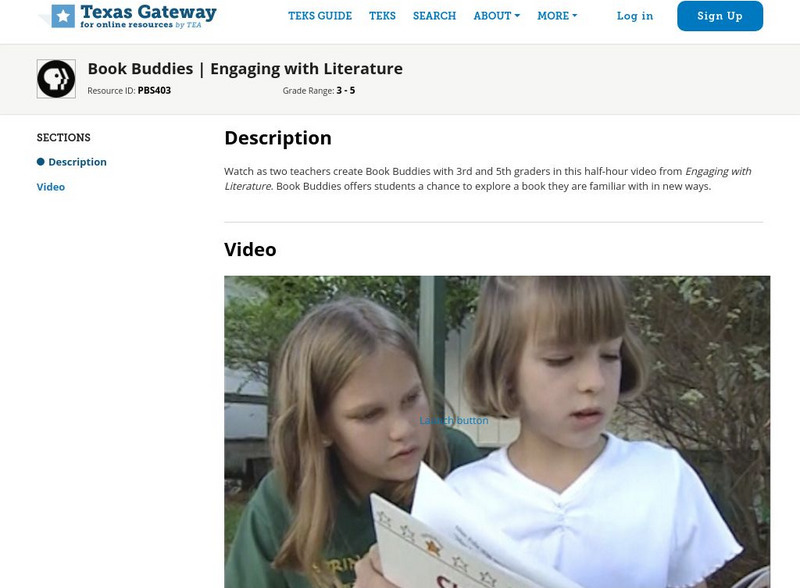Open the TEKS menu item
Image resolution: width=800 pixels, height=588 pixels.
click(x=382, y=16)
